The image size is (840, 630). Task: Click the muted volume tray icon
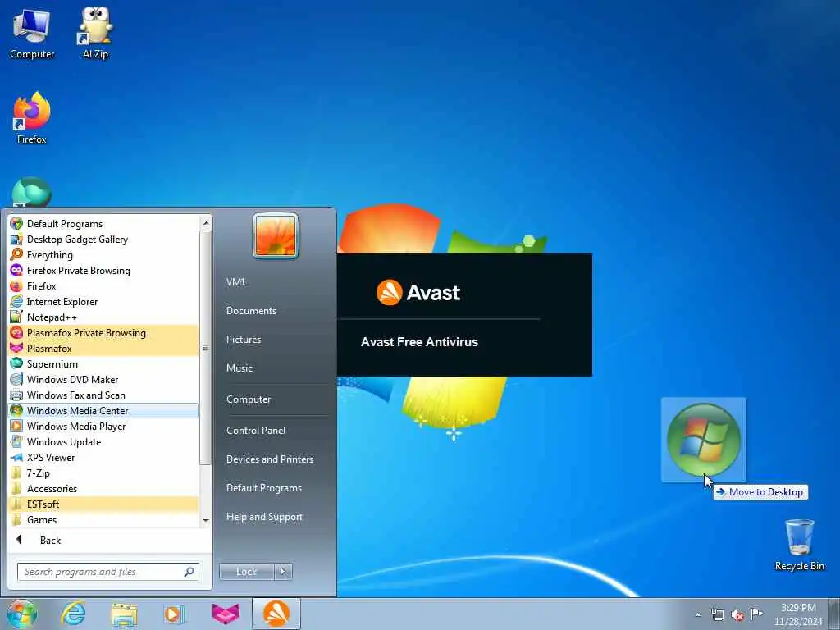click(x=737, y=614)
